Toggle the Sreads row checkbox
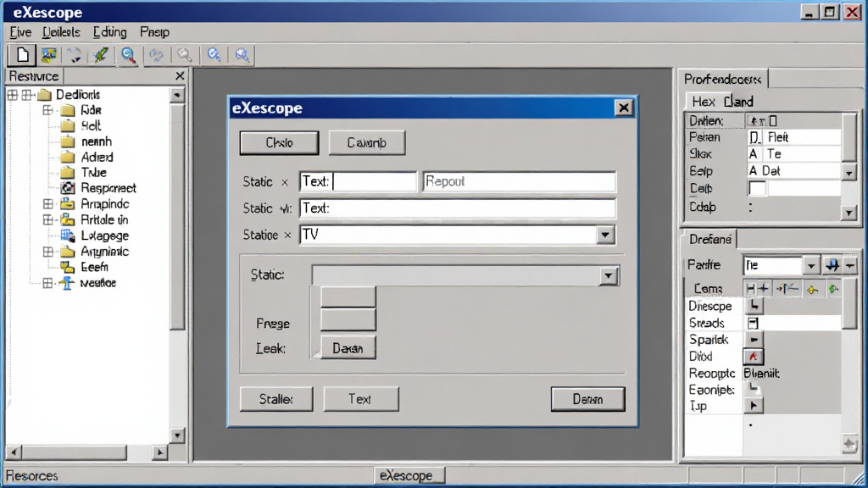 pyautogui.click(x=753, y=323)
